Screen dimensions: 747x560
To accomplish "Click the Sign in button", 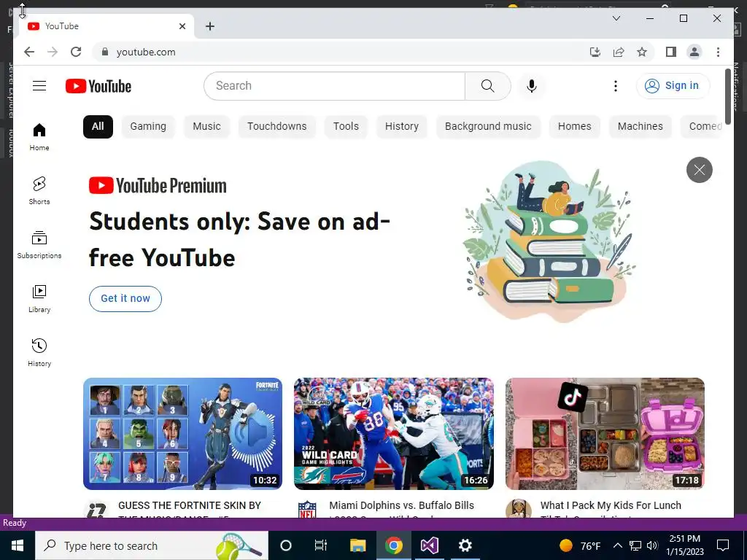I will tap(673, 86).
